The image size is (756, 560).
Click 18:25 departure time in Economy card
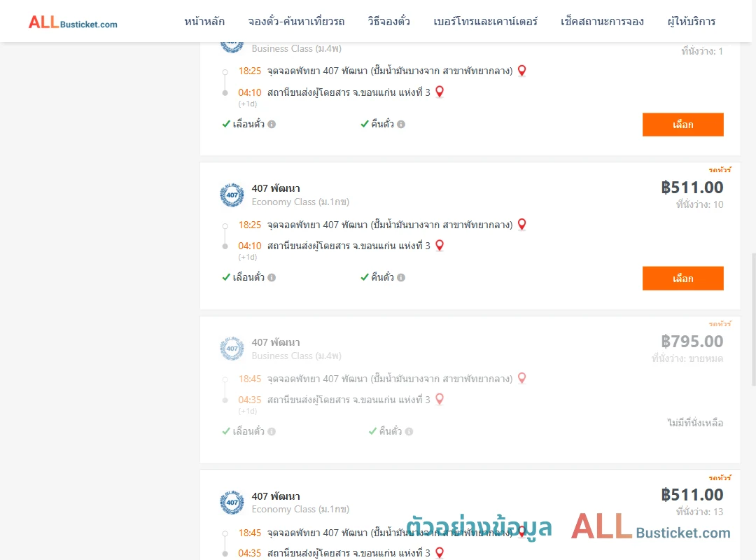click(x=249, y=225)
